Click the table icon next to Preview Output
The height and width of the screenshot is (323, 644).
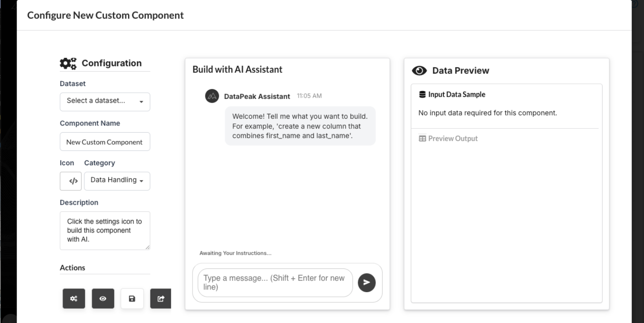(422, 138)
